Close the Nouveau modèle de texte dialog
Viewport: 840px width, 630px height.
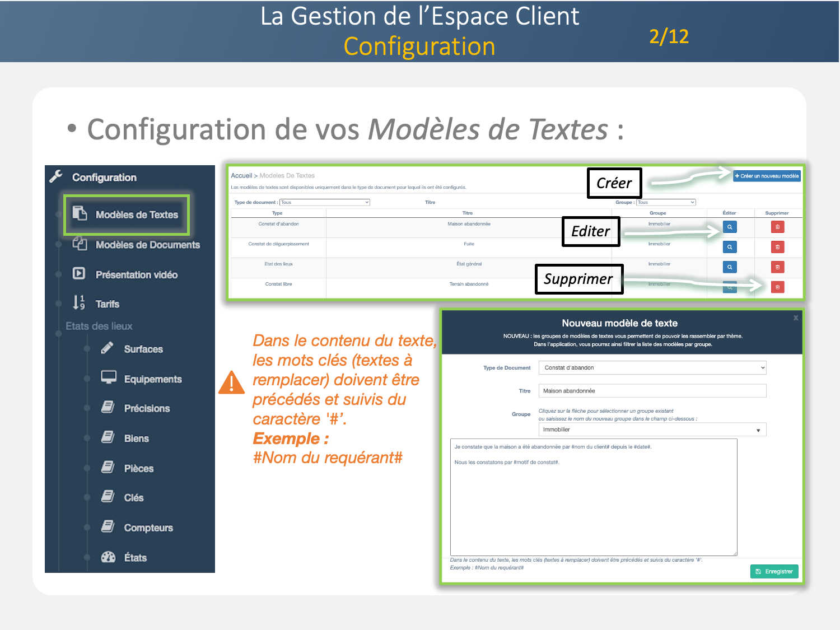(x=796, y=318)
